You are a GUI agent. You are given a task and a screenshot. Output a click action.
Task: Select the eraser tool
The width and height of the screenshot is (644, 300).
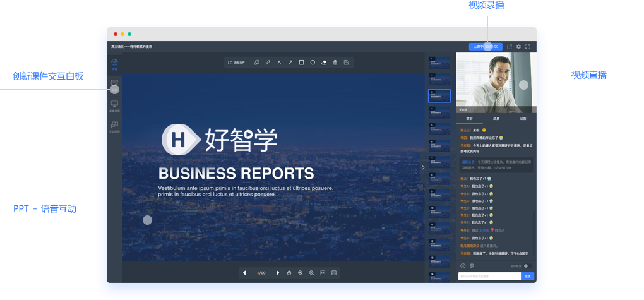(x=324, y=63)
